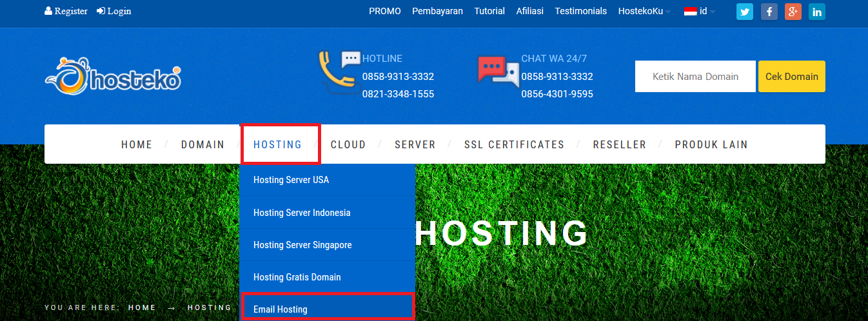The image size is (868, 321).
Task: Click the Login link
Action: tap(114, 11)
